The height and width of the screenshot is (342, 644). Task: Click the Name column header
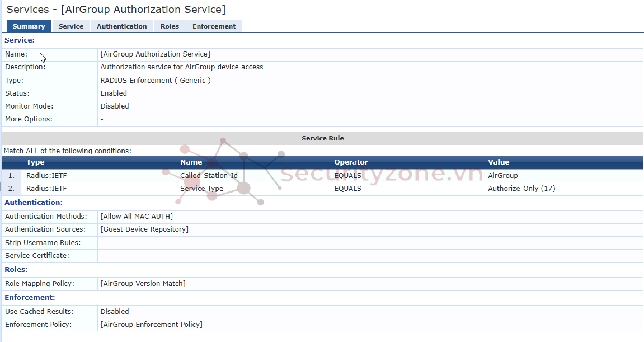[x=191, y=162]
